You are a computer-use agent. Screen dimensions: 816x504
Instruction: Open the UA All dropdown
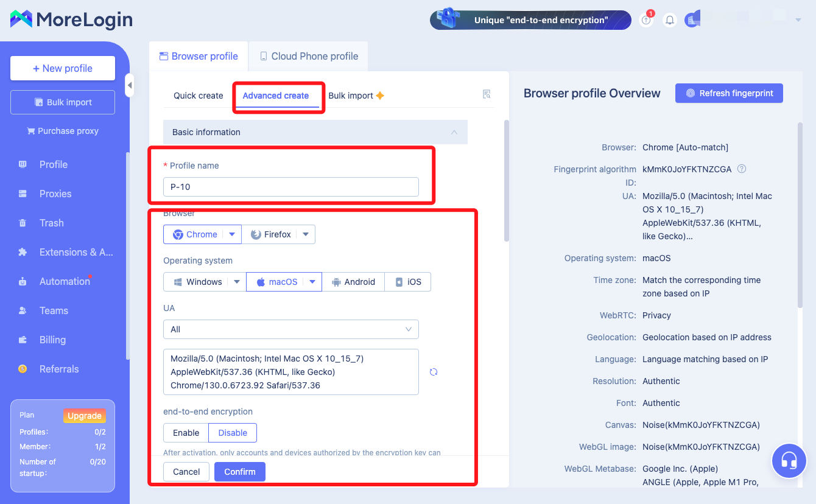point(291,329)
